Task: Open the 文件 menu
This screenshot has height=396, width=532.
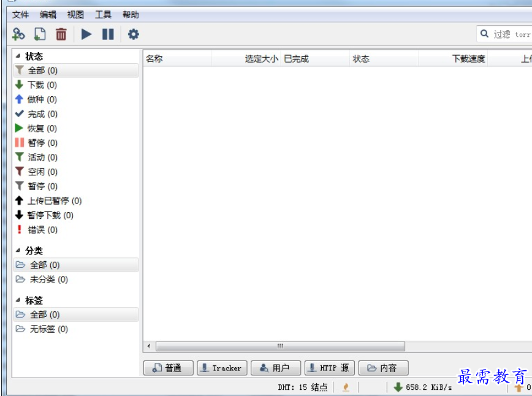Action: tap(20, 15)
